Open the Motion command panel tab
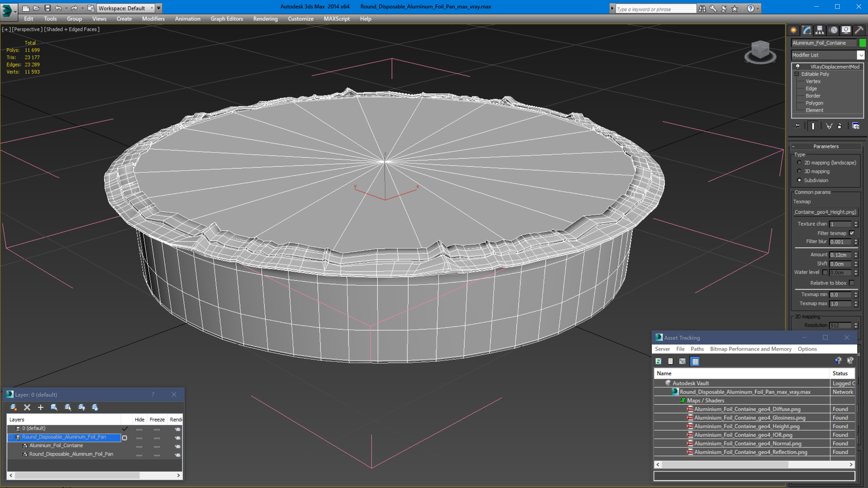The image size is (868, 488). tap(833, 30)
